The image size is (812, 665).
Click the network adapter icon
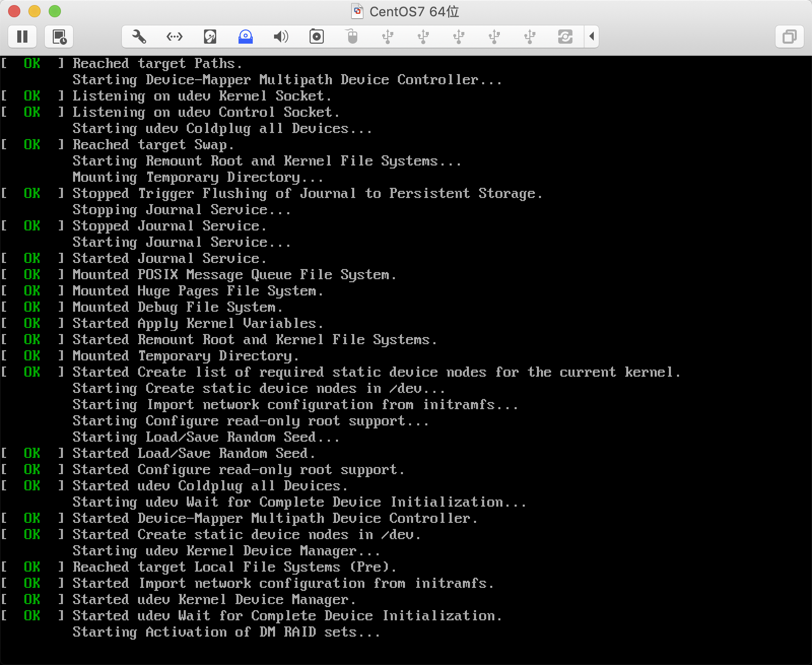pos(175,37)
